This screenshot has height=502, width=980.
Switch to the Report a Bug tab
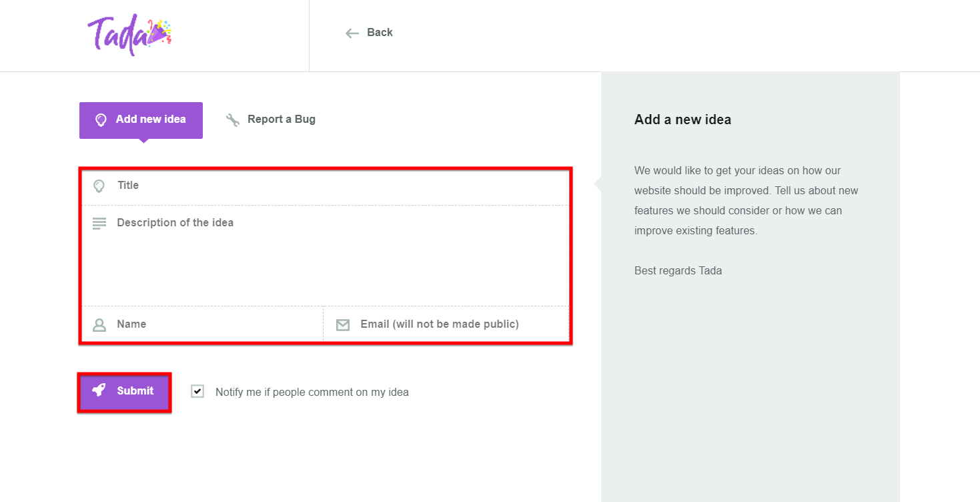point(270,119)
